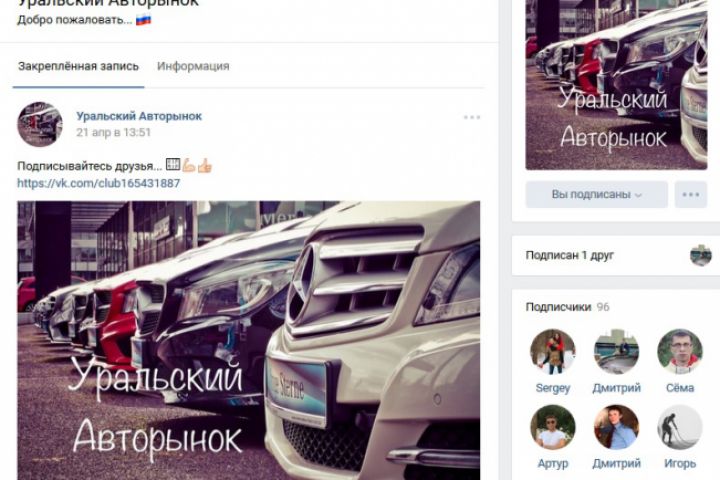The height and width of the screenshot is (480, 720).
Task: Open the second Дмитрий avatar in the tie
Action: pyautogui.click(x=616, y=427)
